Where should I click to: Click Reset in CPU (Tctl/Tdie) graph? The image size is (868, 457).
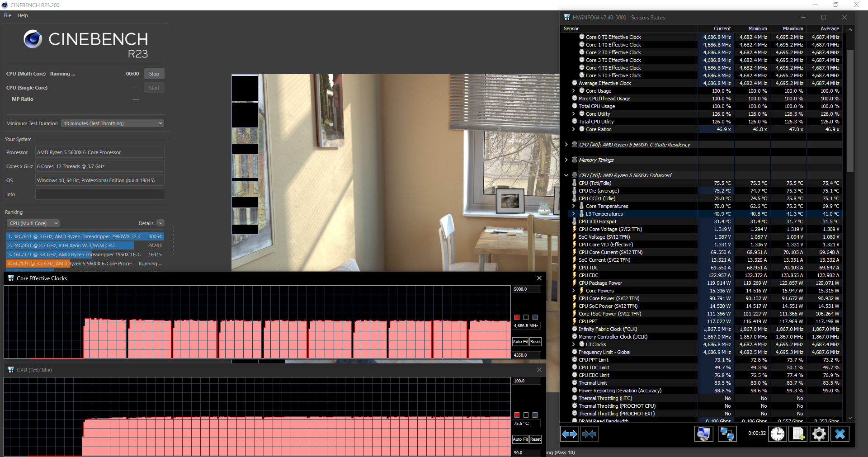point(536,439)
